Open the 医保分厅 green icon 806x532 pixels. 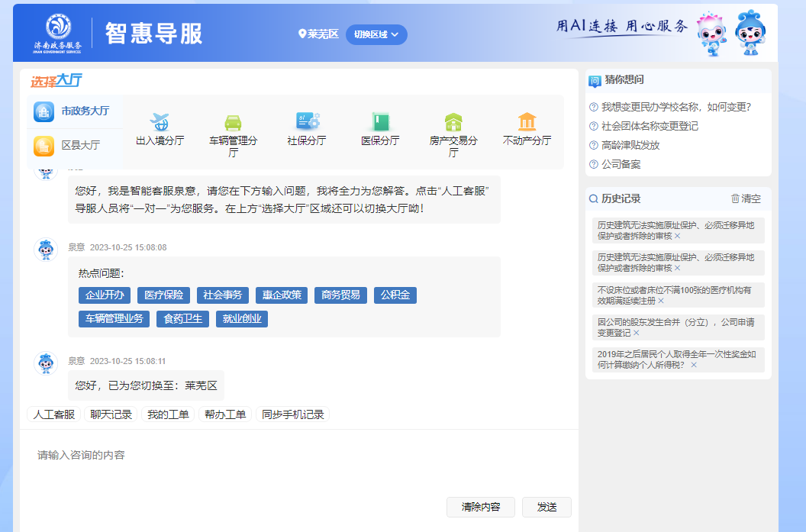[380, 121]
